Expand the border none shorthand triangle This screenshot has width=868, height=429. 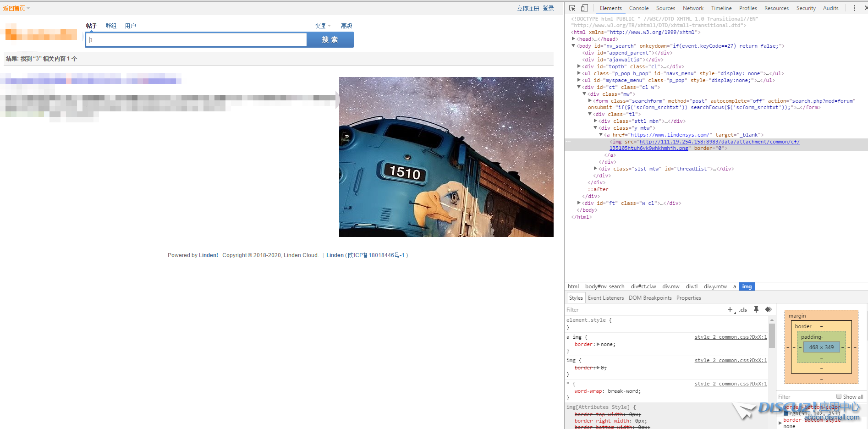pyautogui.click(x=598, y=344)
